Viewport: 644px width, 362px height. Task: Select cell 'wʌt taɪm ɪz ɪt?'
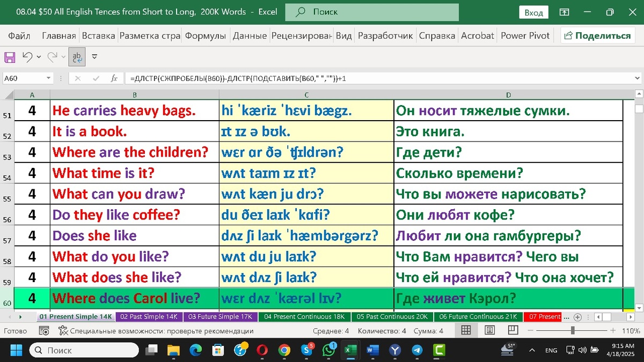tap(306, 173)
